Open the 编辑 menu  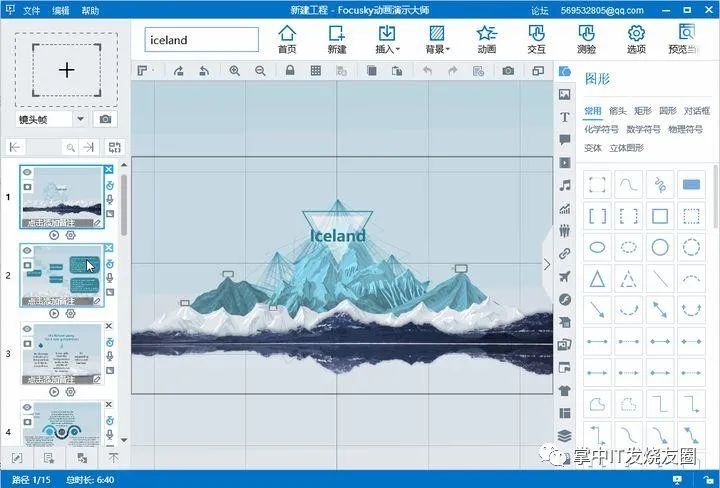[x=61, y=10]
